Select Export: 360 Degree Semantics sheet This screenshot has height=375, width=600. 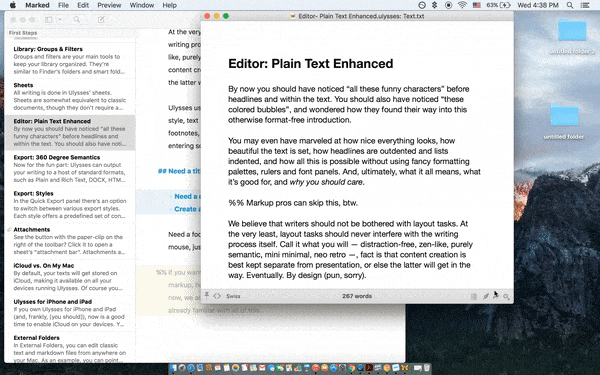pos(70,168)
